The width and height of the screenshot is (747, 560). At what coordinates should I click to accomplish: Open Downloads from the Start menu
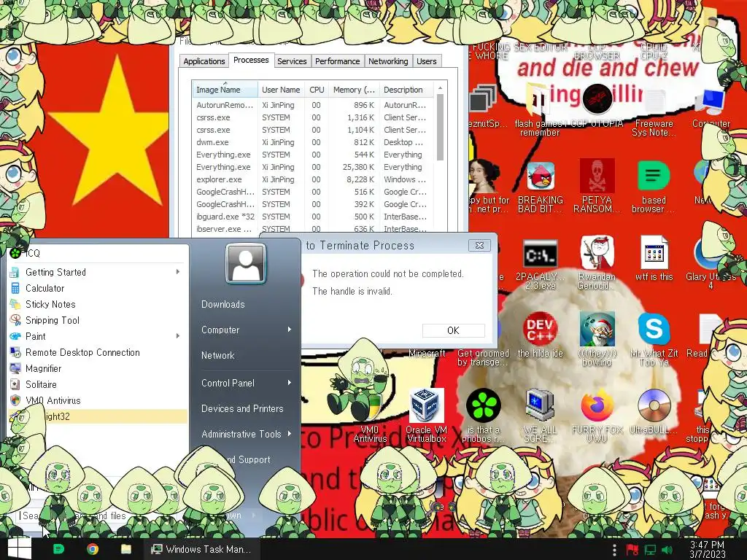223,304
